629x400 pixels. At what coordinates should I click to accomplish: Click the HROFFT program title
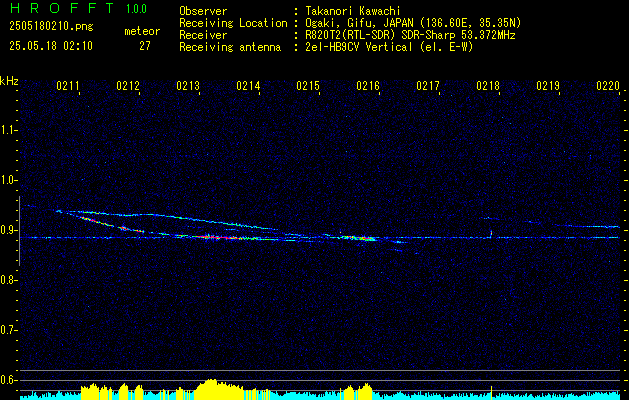pos(62,8)
